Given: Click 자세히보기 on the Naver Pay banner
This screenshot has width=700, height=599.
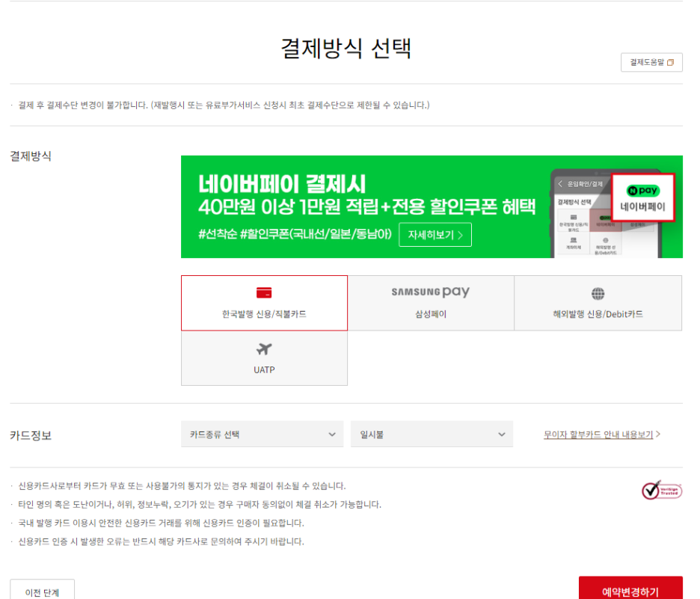Looking at the screenshot, I should coord(435,235).
